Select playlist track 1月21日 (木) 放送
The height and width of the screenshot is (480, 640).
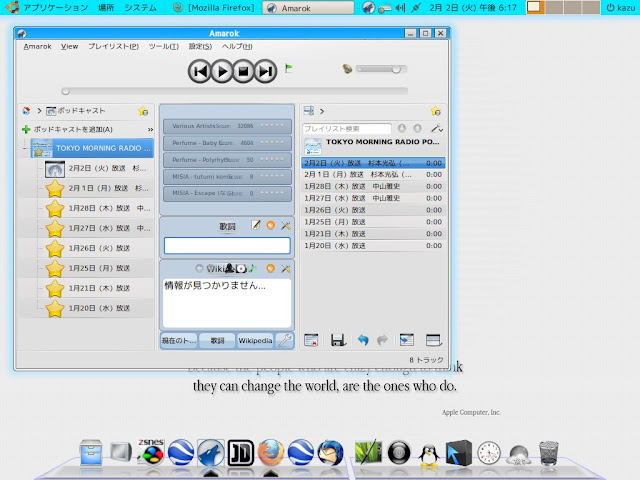pyautogui.click(x=373, y=234)
